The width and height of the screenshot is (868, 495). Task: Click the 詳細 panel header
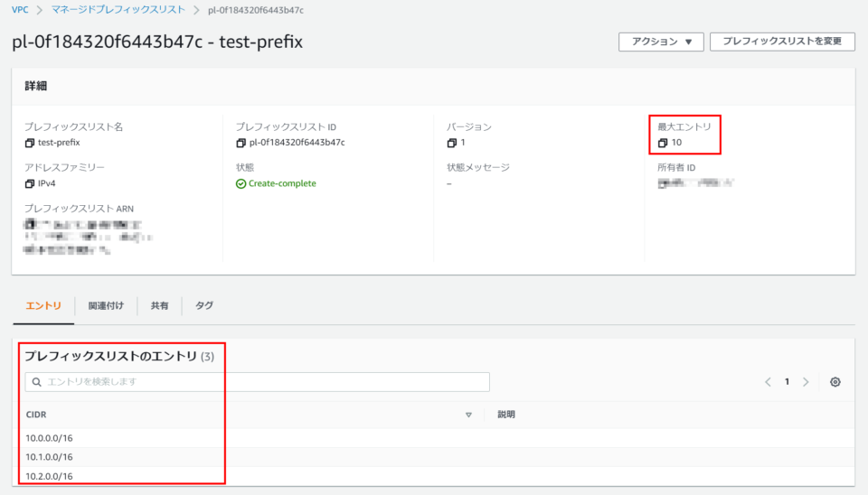tap(36, 87)
